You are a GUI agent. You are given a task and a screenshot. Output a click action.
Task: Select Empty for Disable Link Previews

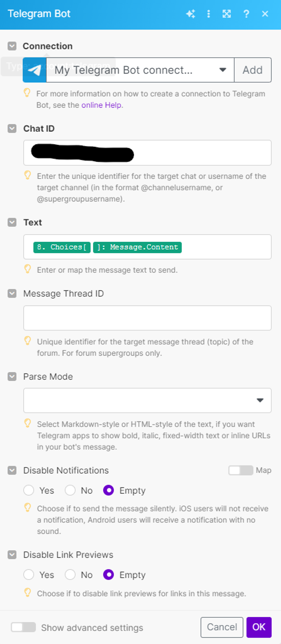109,574
